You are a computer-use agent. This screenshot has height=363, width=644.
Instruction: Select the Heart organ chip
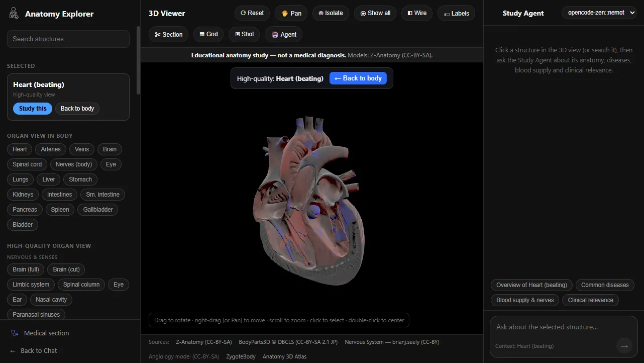[20, 149]
